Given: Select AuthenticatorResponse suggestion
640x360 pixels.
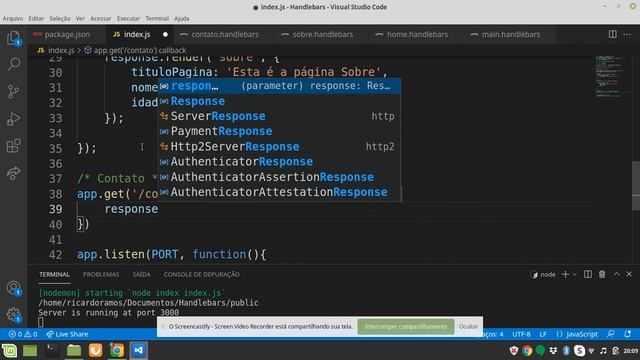Looking at the screenshot, I should [x=279, y=162].
